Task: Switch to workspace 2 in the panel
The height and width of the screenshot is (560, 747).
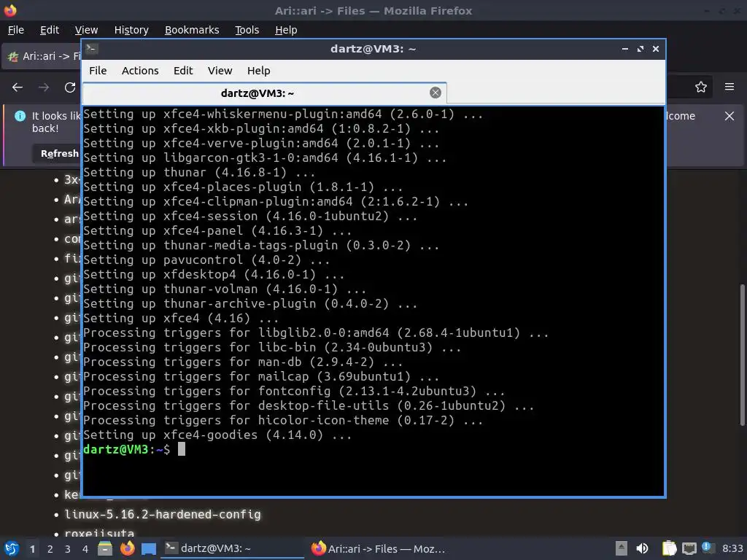Action: [x=50, y=549]
